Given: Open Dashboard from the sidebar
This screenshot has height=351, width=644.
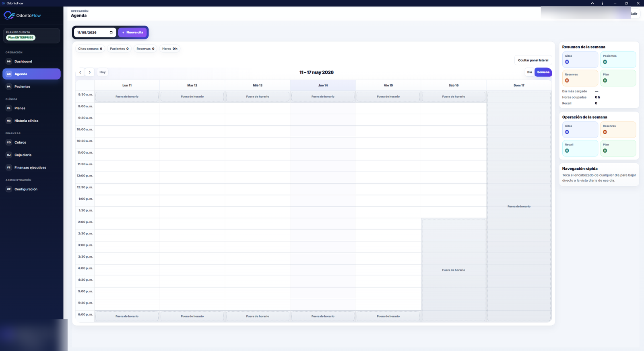Looking at the screenshot, I should [31, 62].
